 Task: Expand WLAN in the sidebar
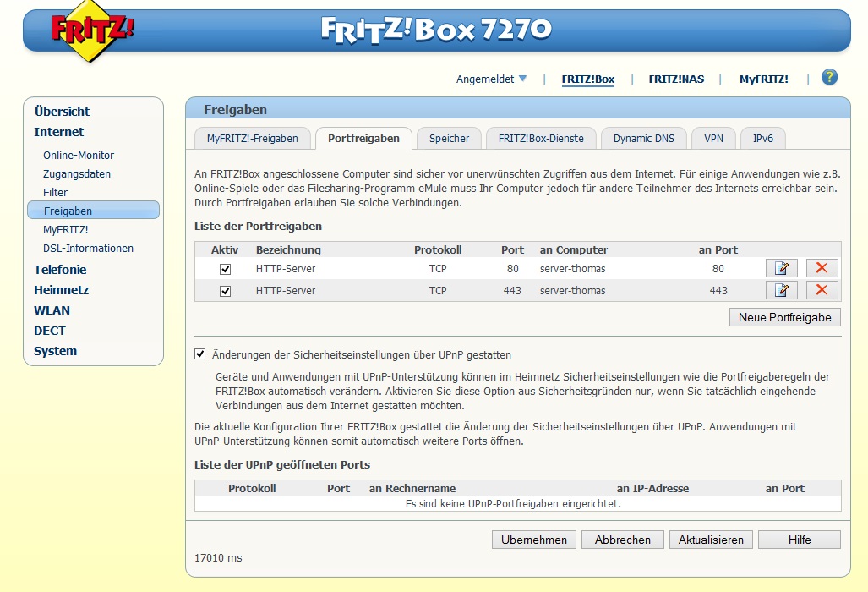tap(52, 310)
